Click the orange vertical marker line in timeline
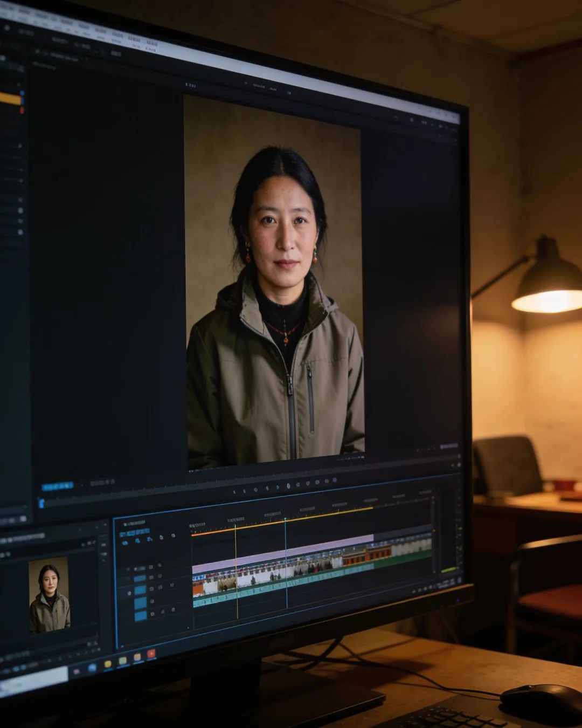582x728 pixels. pyautogui.click(x=236, y=572)
